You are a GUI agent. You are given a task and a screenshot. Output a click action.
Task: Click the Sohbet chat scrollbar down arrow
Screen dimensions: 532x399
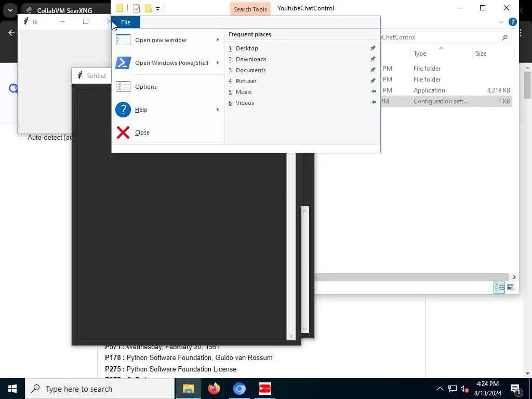coord(291,336)
